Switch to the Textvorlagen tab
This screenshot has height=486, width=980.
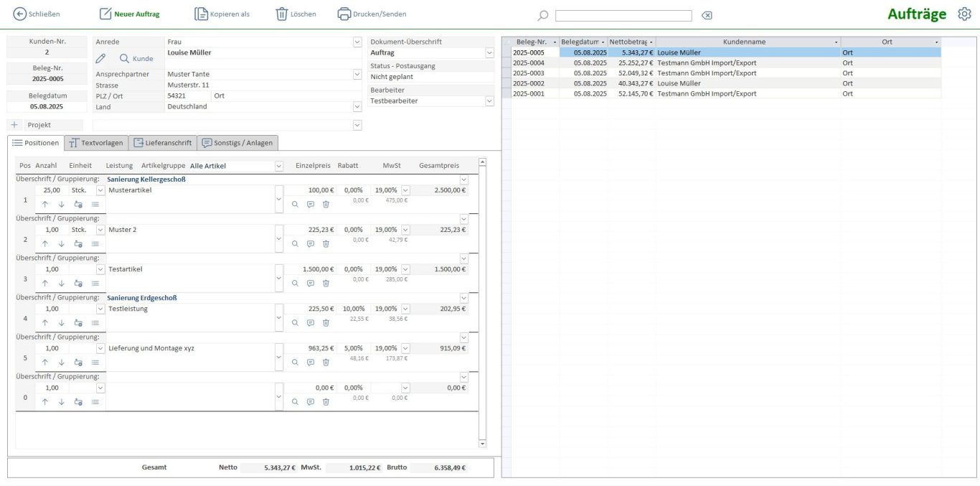click(x=96, y=143)
